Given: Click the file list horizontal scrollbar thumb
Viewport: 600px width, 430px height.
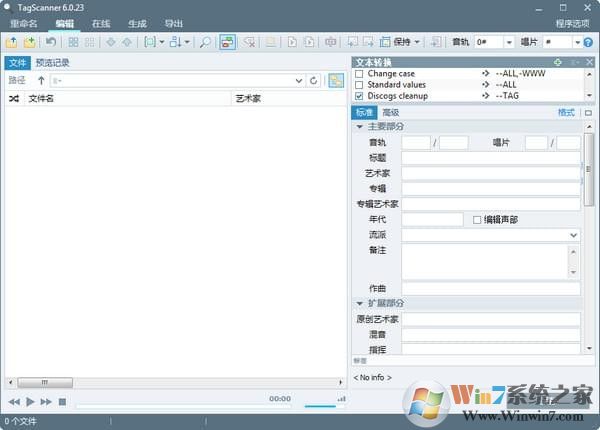Looking at the screenshot, I should click(45, 382).
